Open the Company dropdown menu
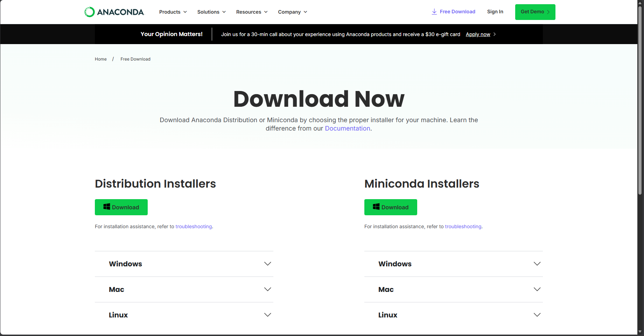 [x=292, y=12]
